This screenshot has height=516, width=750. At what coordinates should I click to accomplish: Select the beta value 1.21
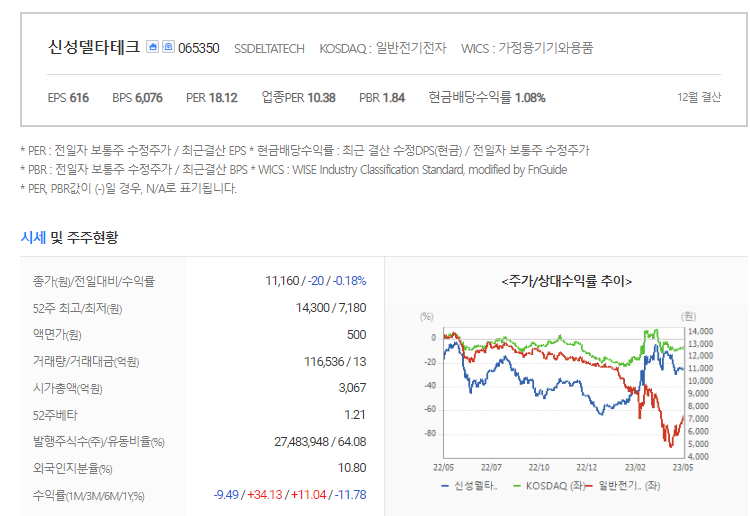pyautogui.click(x=355, y=415)
